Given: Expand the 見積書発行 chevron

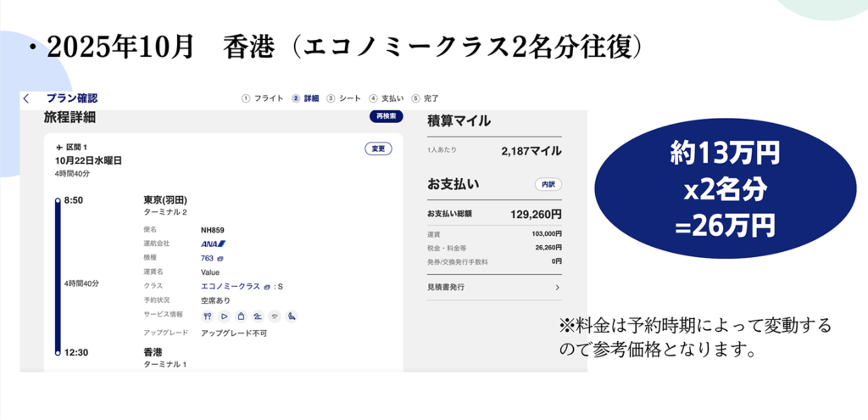Looking at the screenshot, I should [557, 288].
